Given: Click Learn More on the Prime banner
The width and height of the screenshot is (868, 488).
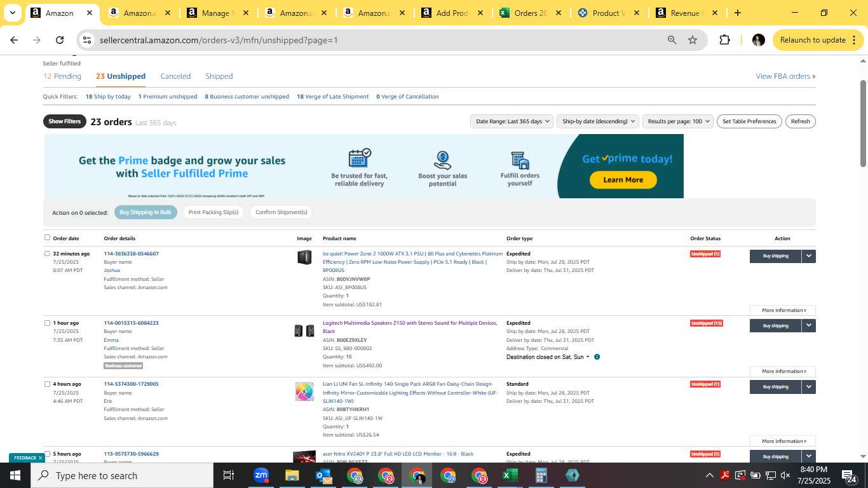Looking at the screenshot, I should coord(623,180).
